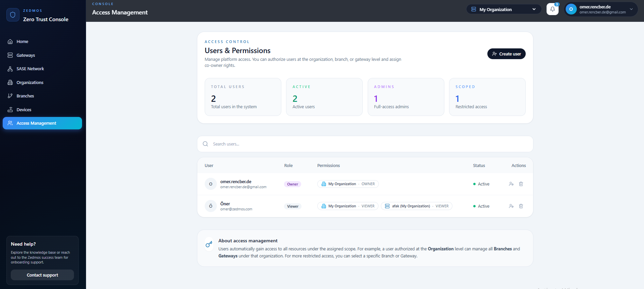Click email omer@zedmos.com in table
This screenshot has width=644, height=289.
click(236, 209)
